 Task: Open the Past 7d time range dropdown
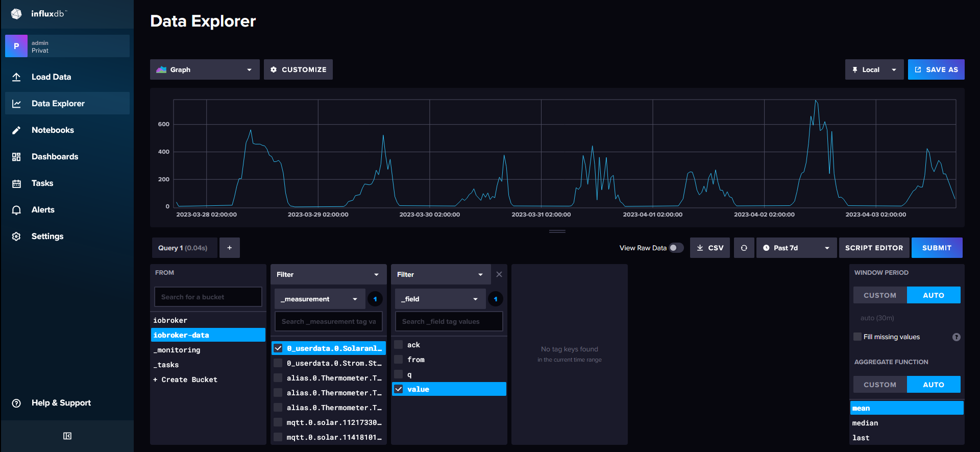tap(796, 248)
